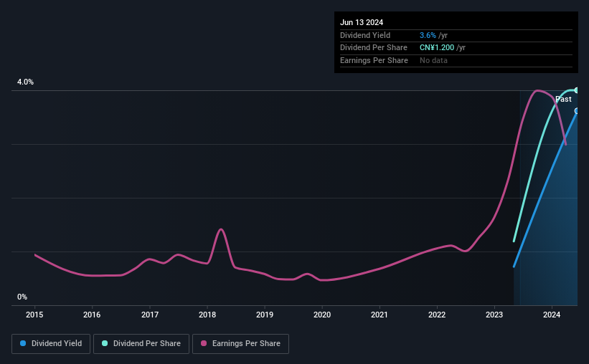This screenshot has height=364, width=589.
Task: Click the teal endpoint marker at chart top
Action: 576,90
